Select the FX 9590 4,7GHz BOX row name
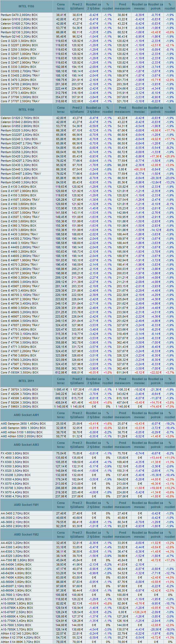The width and height of the screenshot is (176, 644). [x=15, y=496]
